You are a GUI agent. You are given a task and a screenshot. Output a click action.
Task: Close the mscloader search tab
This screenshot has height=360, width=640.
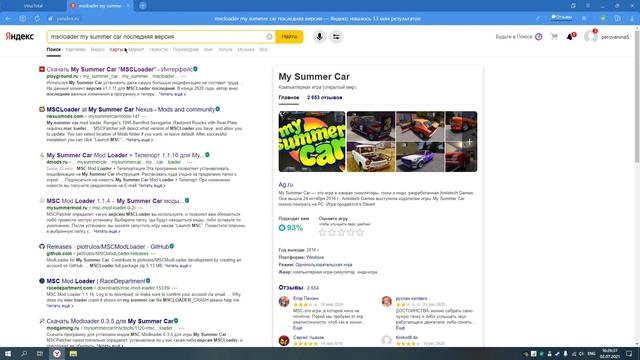pyautogui.click(x=128, y=6)
